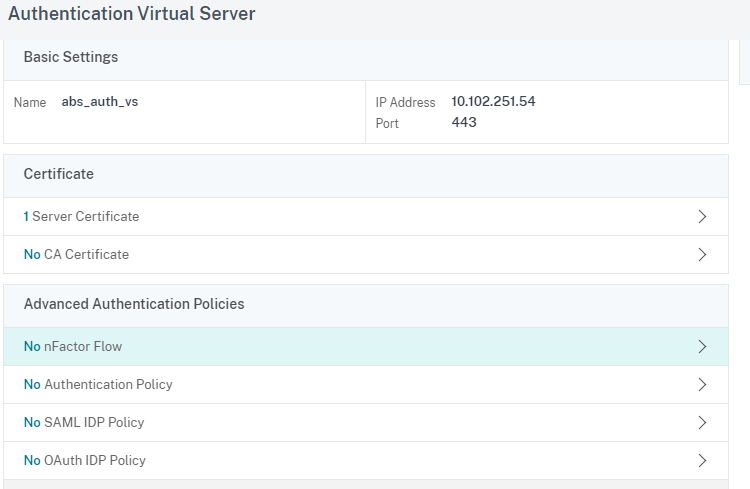Click the chevron arrow beside CA Certificate
Viewport: 750px width, 489px height.
click(702, 255)
